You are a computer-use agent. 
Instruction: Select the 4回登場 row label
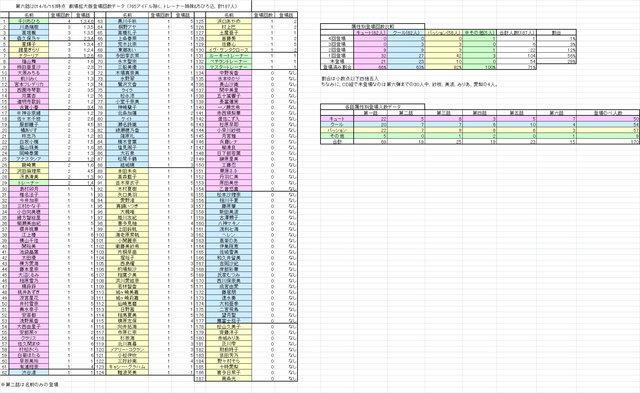[x=337, y=38]
